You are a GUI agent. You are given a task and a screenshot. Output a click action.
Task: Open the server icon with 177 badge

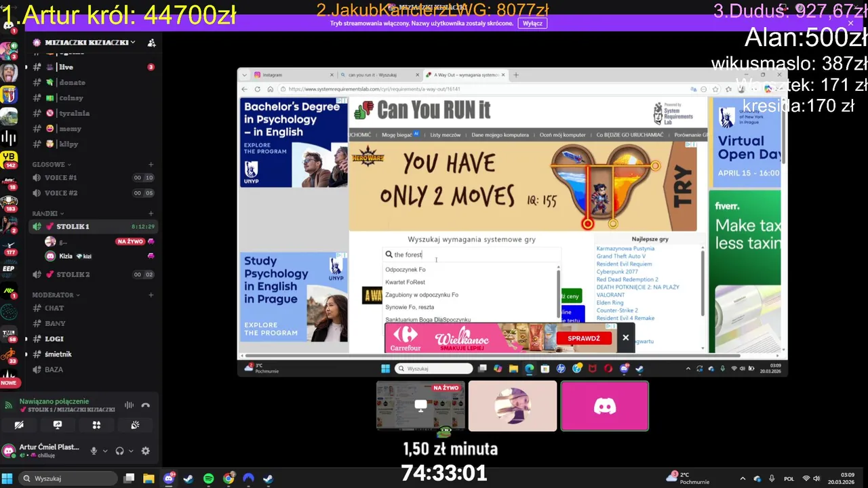tap(9, 247)
